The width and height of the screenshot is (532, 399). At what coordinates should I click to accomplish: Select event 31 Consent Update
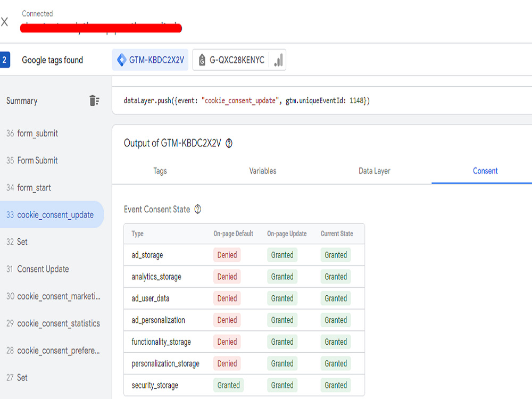pos(52,269)
